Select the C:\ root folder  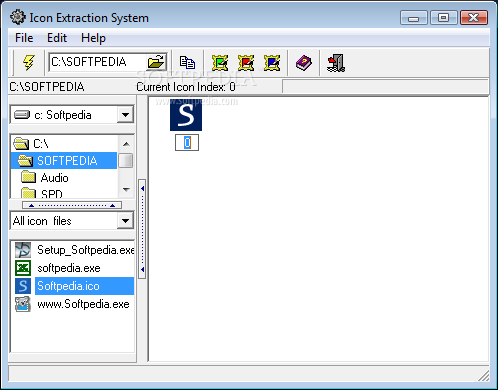41,144
